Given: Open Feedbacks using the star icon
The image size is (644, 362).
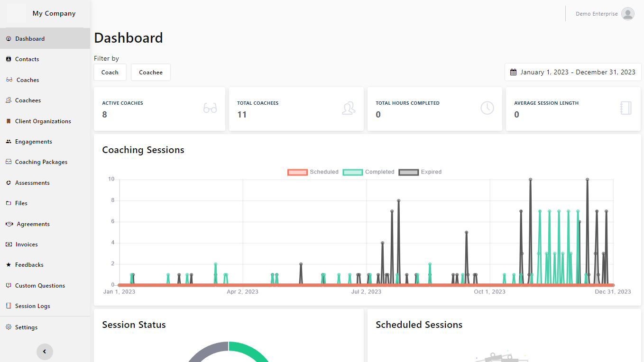Looking at the screenshot, I should click(x=8, y=264).
